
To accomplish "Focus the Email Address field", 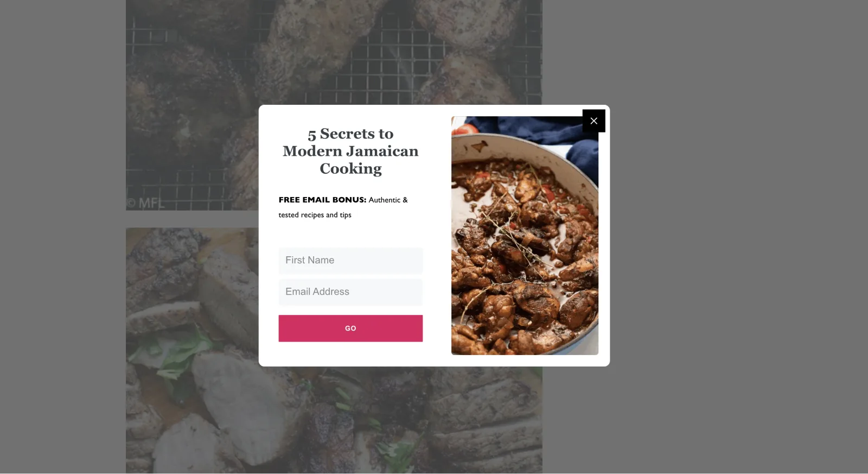I will click(350, 292).
